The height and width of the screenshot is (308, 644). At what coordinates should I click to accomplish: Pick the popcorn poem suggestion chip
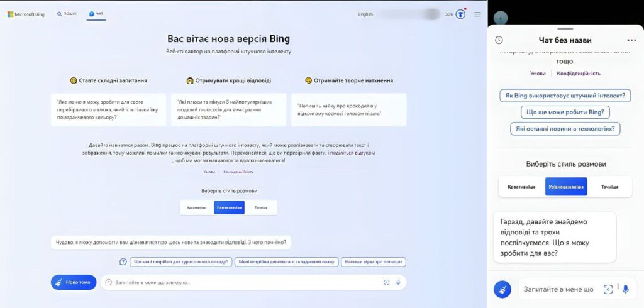[374, 261]
